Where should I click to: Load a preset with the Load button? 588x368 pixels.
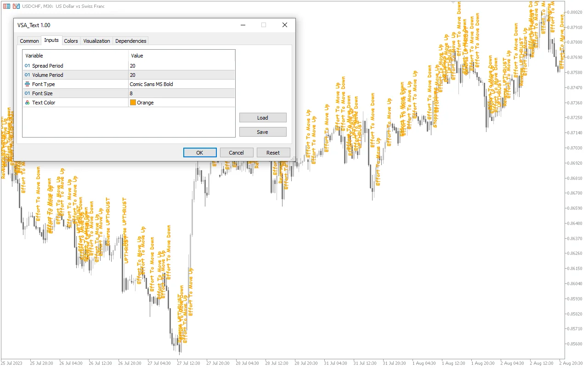point(263,118)
